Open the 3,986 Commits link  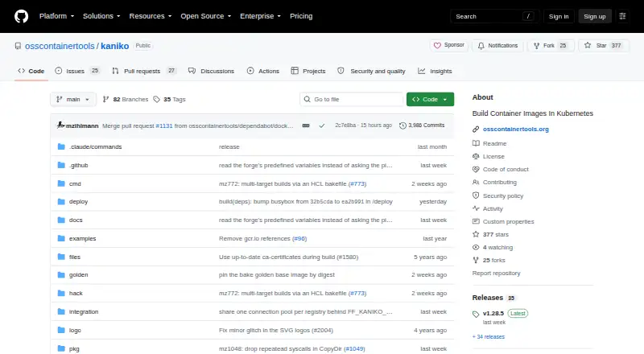tap(422, 126)
